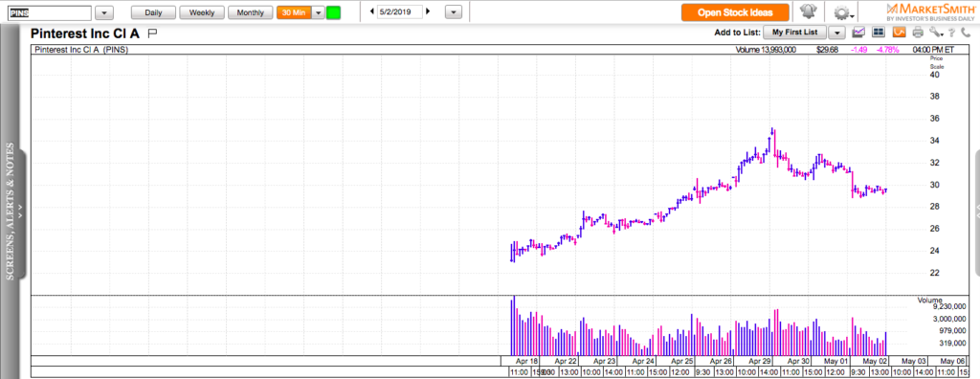Click the -4.78% change value
980x379 pixels.
[x=887, y=50]
